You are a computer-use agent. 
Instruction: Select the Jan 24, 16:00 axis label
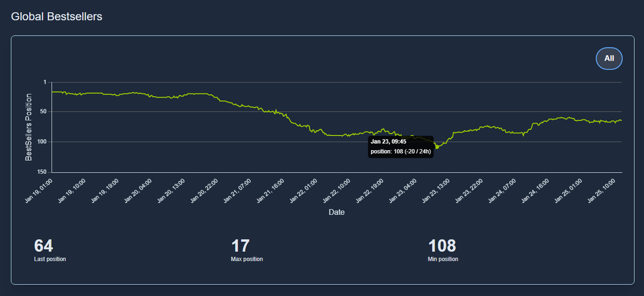click(536, 190)
